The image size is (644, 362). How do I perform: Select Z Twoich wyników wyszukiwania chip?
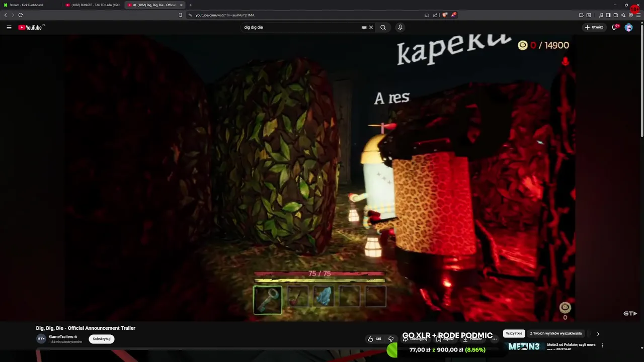click(x=556, y=333)
